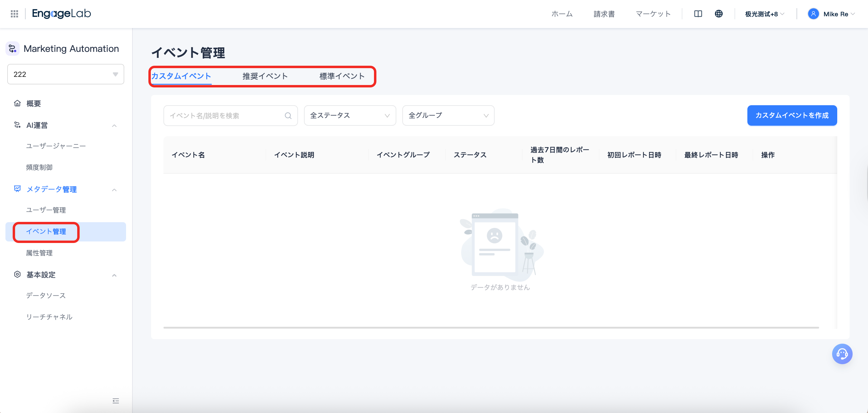Click the Mike Re avatar icon
868x413 pixels.
[813, 14]
